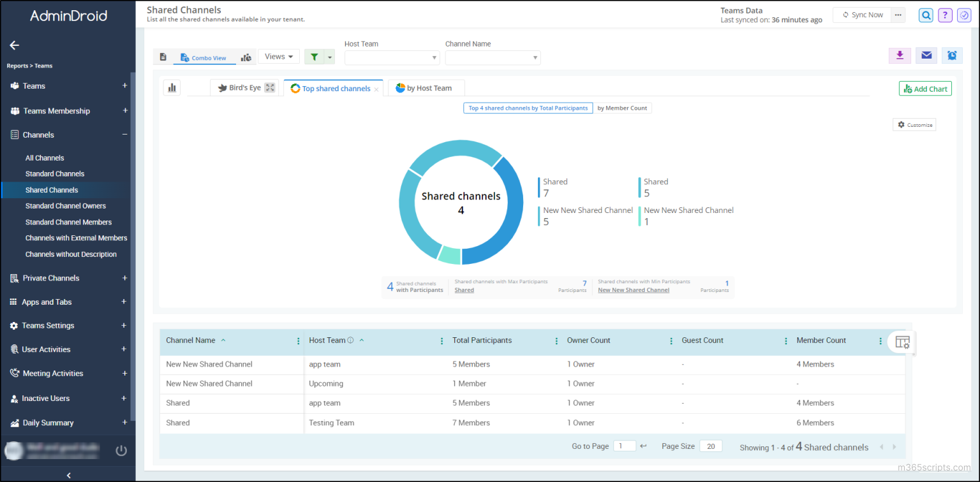Toggle Top 4 shared channels by Total Participants
This screenshot has height=482, width=980.
click(528, 108)
